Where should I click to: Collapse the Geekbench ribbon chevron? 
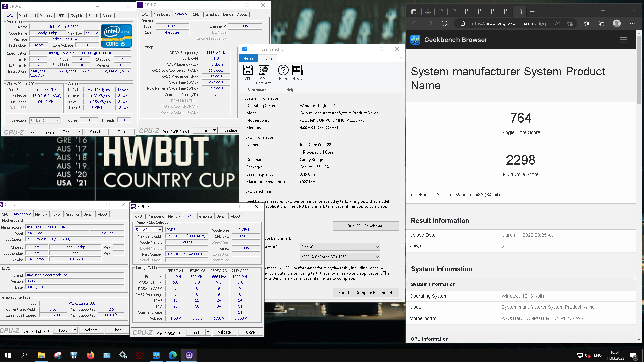(401, 58)
